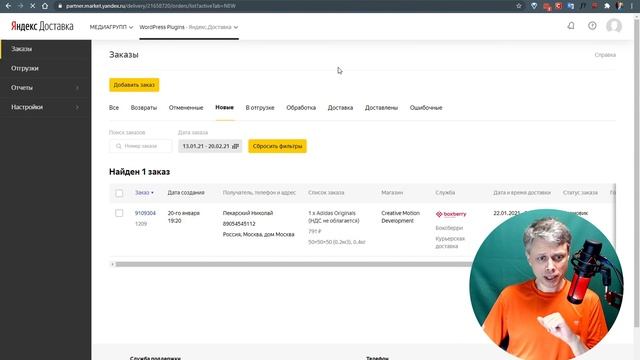Image resolution: width=640 pixels, height=360 pixels.
Task: Click Найден 1 заказ heading
Action: pyautogui.click(x=140, y=172)
